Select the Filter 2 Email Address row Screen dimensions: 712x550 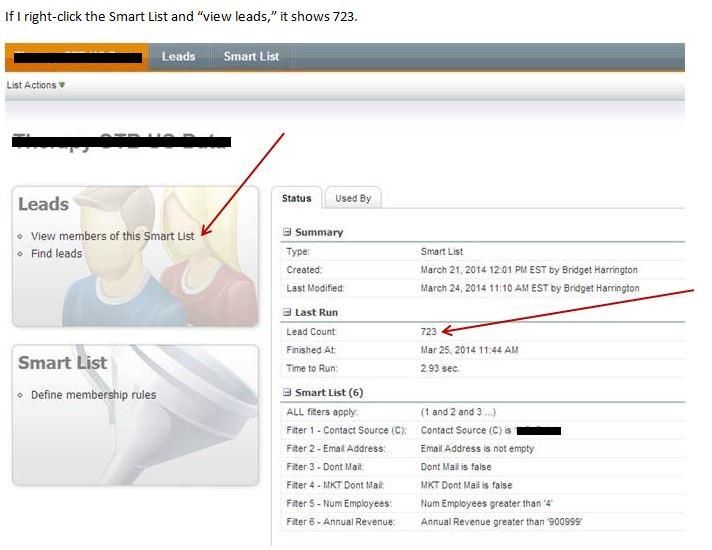pyautogui.click(x=480, y=449)
